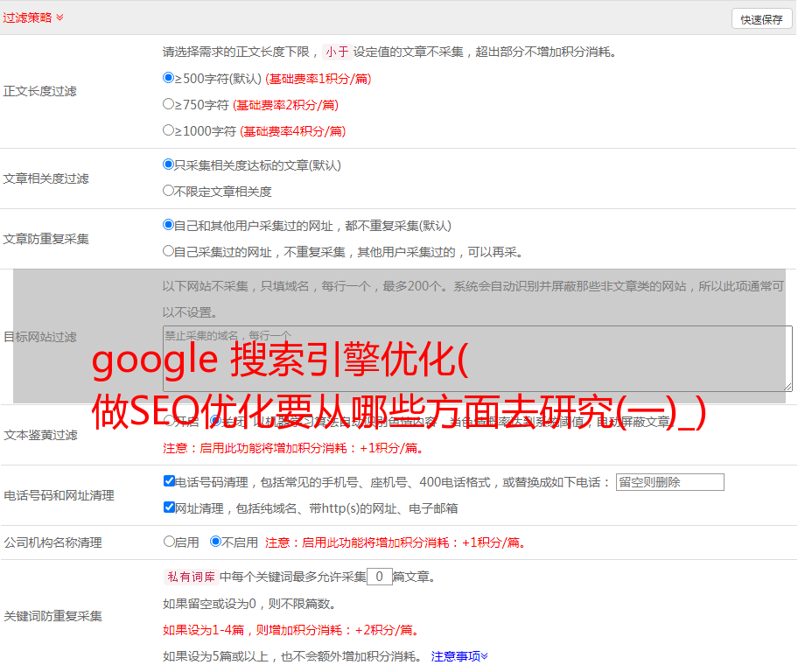Image resolution: width=798 pixels, height=672 pixels.
Task: Choose 不限定文章相关度 option
Action: click(x=168, y=191)
